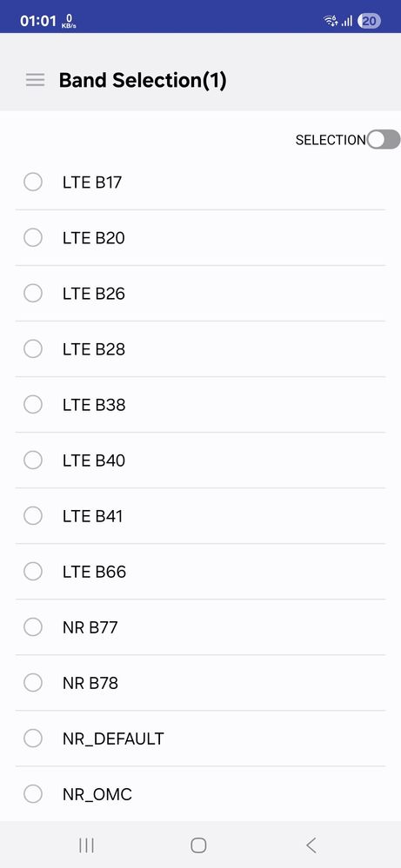Tap the battery indicator in status bar

tap(370, 21)
